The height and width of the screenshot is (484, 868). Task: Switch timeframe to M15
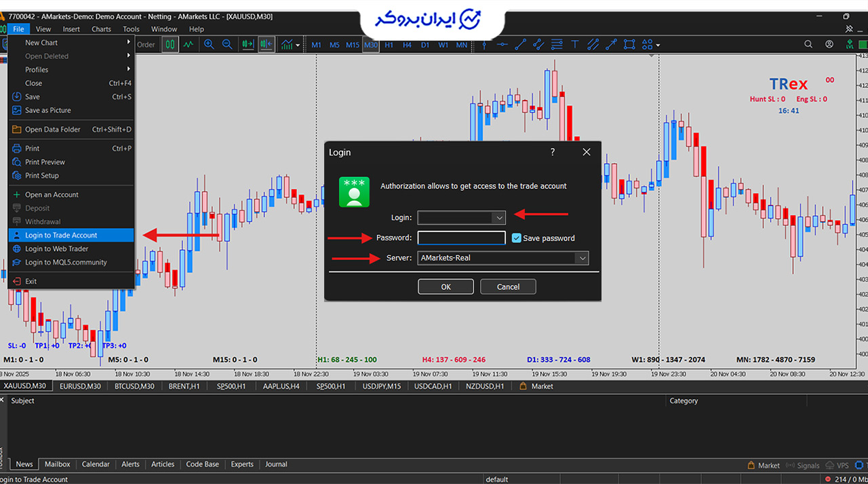point(353,45)
